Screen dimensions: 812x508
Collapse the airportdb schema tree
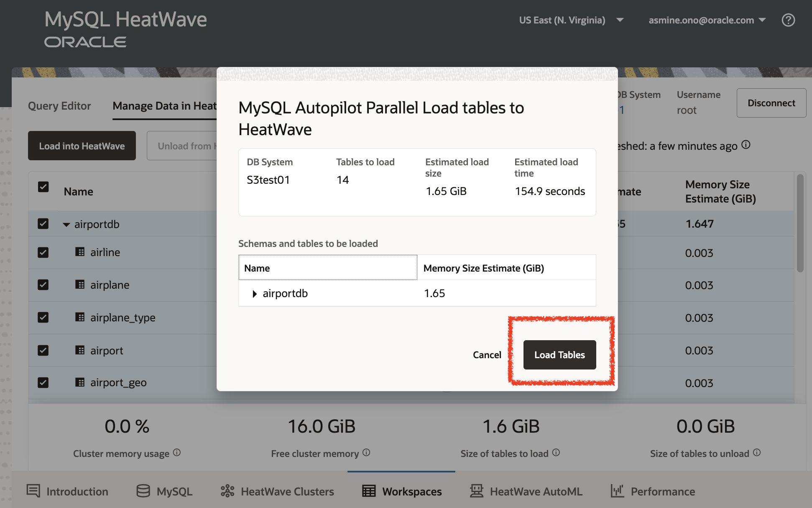(66, 225)
